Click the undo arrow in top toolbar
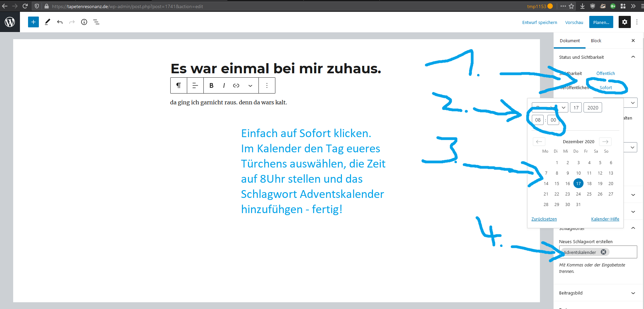 tap(60, 22)
